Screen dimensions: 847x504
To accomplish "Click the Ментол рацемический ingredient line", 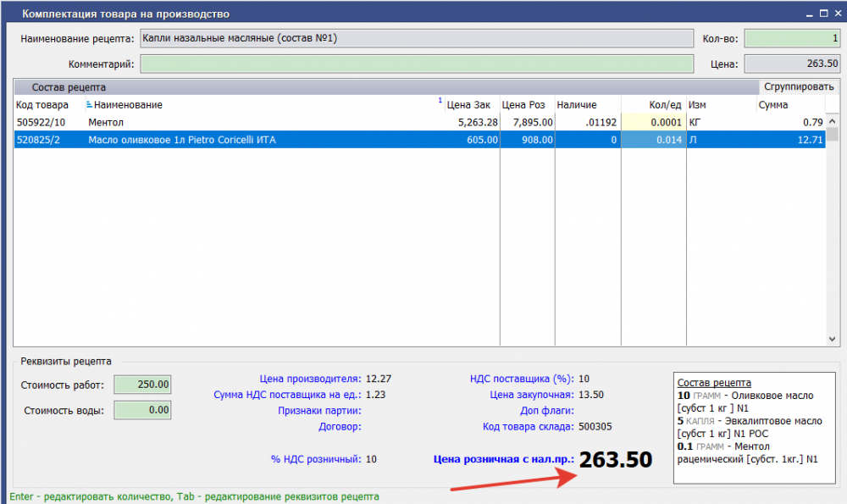I will click(748, 452).
